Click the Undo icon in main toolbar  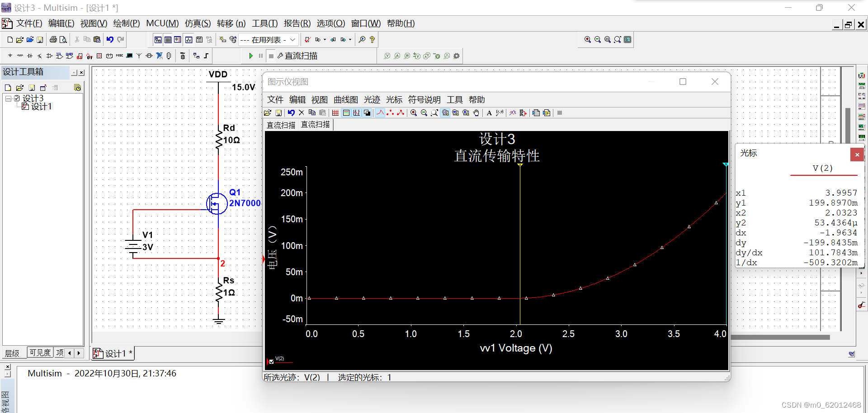[x=110, y=40]
